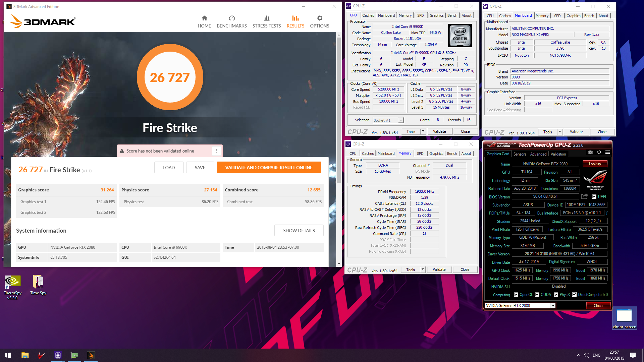Switch to Graphics tab in CPU-Z CPU window
Screen dimensions: 644x362
coord(436,15)
